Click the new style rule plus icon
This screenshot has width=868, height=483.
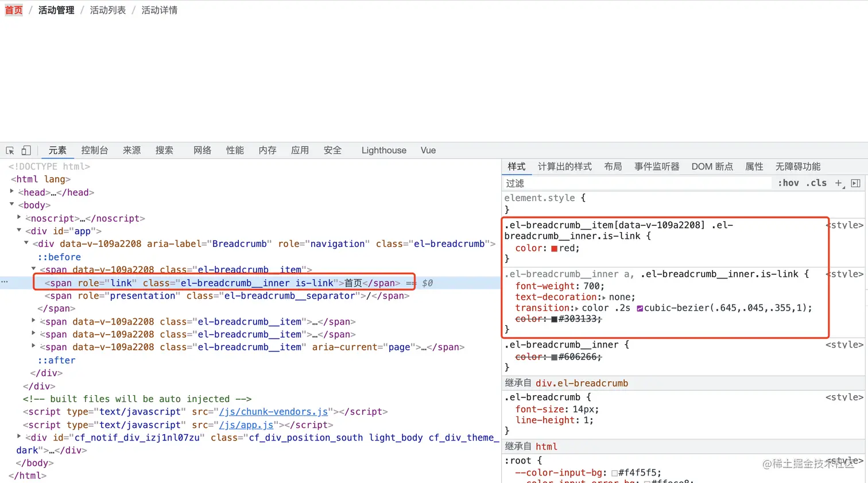839,183
